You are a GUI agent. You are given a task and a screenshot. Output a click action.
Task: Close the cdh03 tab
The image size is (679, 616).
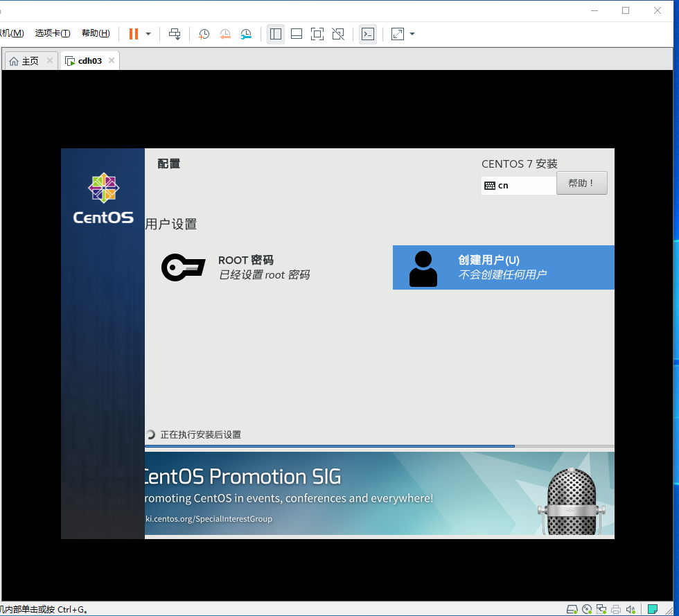click(112, 60)
